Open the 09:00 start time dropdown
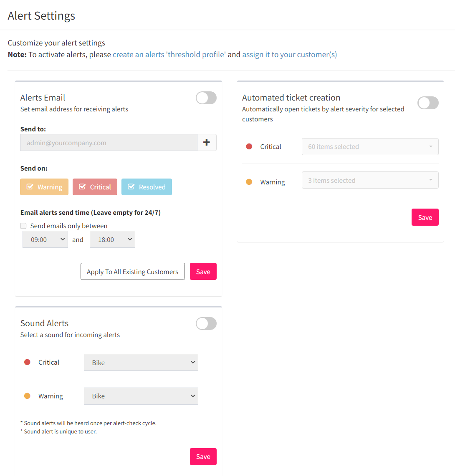Image resolution: width=455 pixels, height=476 pixels. click(45, 239)
